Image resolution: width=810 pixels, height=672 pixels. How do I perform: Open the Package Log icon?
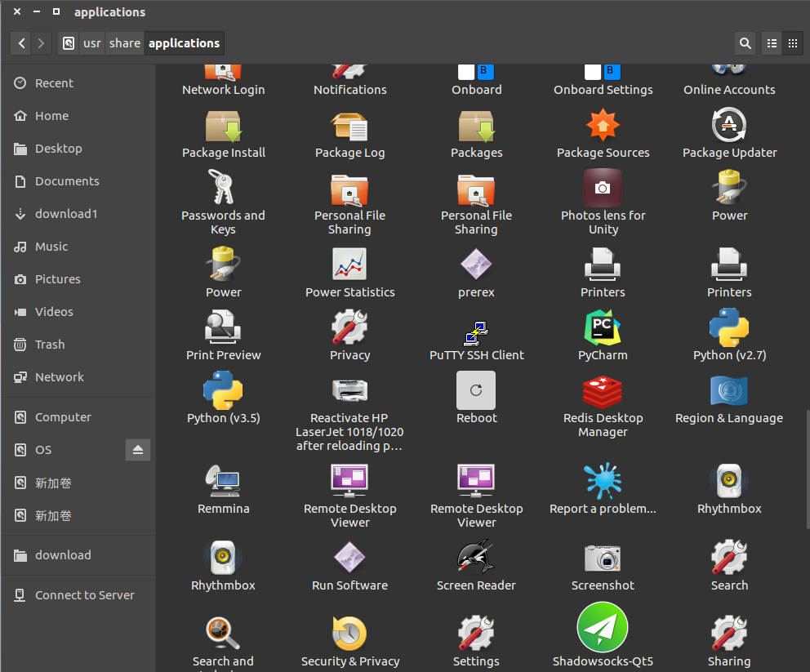pos(349,127)
